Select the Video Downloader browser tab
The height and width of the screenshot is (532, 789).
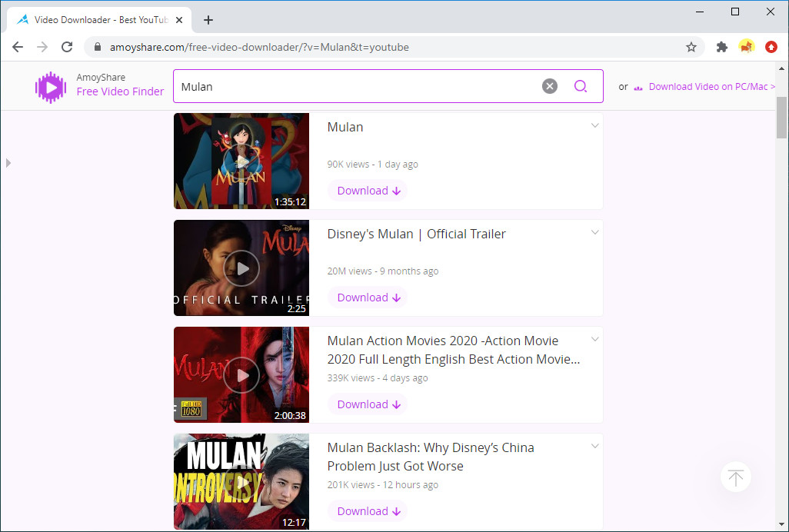(x=100, y=20)
